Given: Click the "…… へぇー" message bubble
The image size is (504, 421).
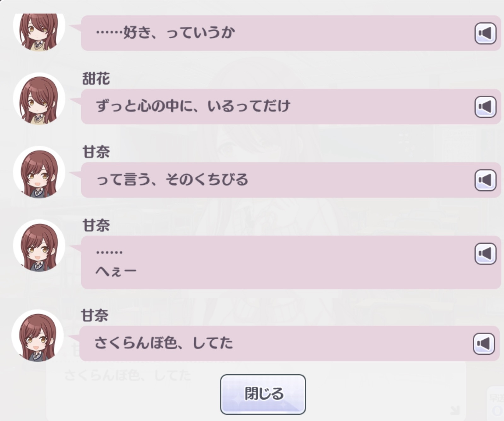Looking at the screenshot, I should pyautogui.click(x=291, y=262).
